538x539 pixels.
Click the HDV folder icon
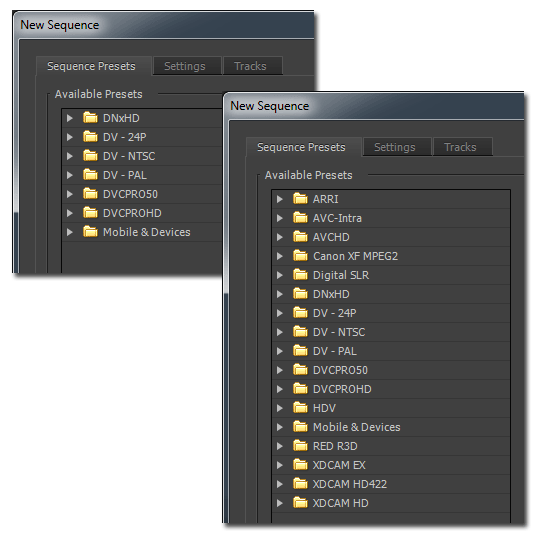pos(300,407)
